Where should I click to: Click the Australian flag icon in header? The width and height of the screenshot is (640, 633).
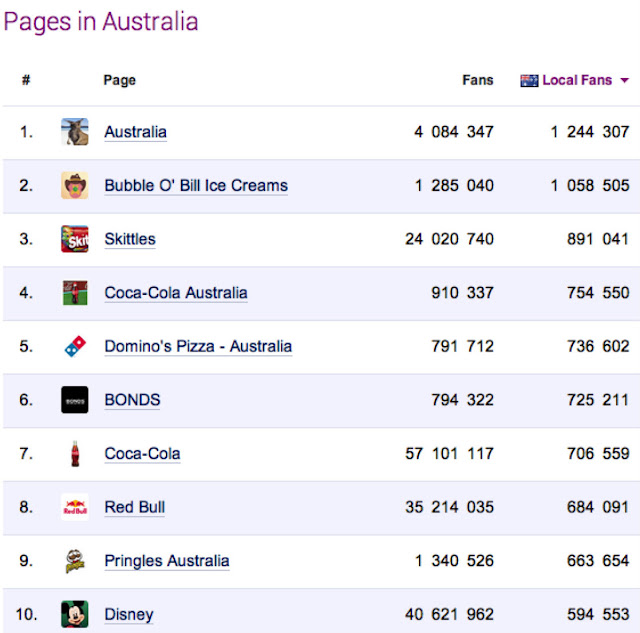(529, 81)
